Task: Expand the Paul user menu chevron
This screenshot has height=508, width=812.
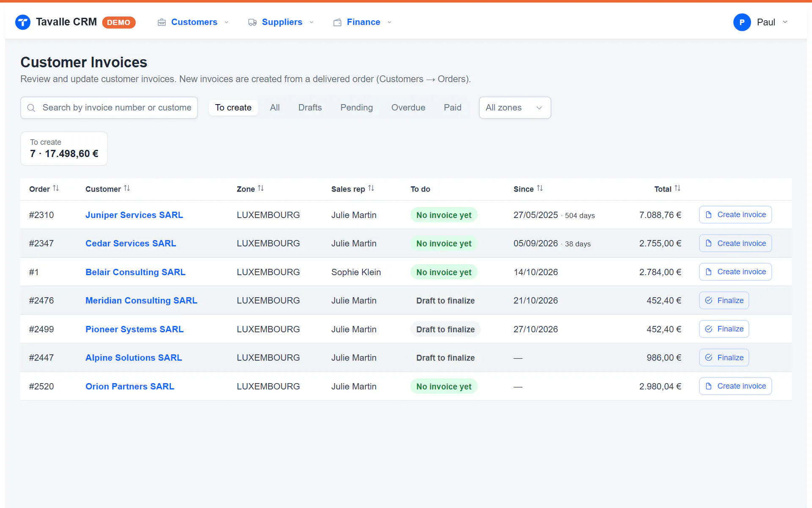Action: pyautogui.click(x=785, y=22)
